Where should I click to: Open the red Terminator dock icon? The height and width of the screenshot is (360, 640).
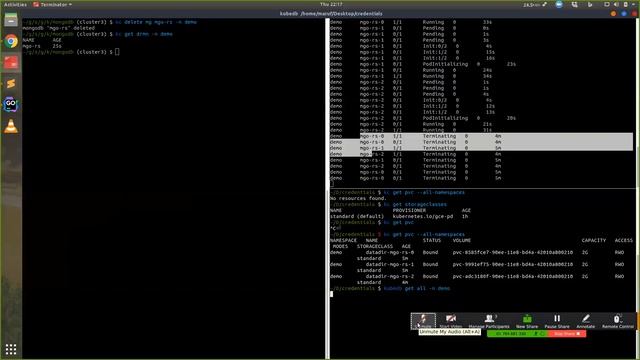11,62
